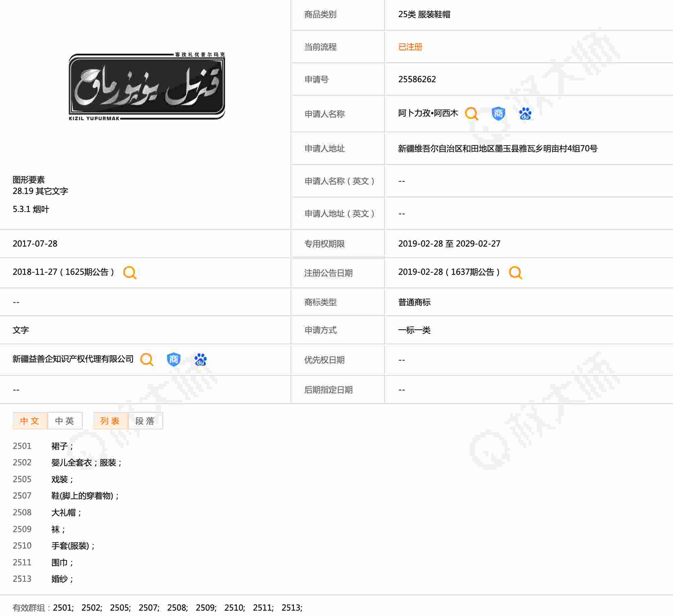Click search icon beside applicant 阿卜力孜•阿西木

coord(471,114)
